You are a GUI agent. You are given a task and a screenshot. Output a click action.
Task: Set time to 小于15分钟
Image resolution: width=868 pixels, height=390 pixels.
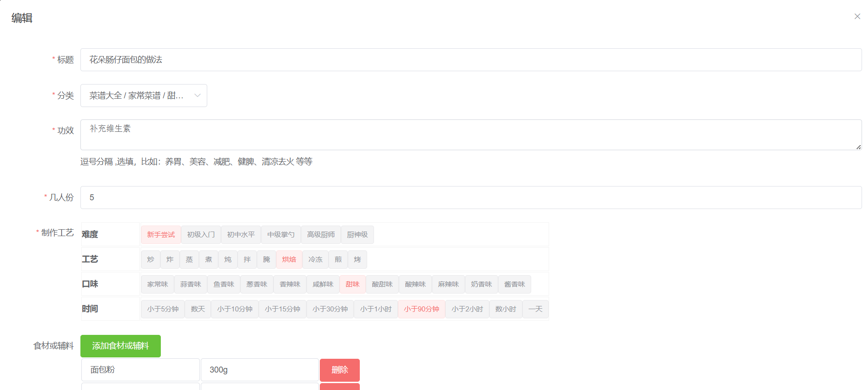pos(283,309)
